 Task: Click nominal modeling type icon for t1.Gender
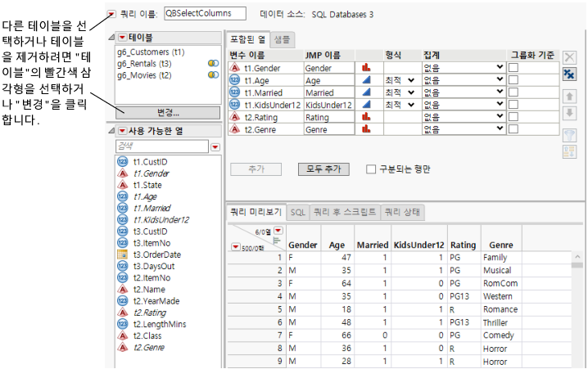[366, 68]
